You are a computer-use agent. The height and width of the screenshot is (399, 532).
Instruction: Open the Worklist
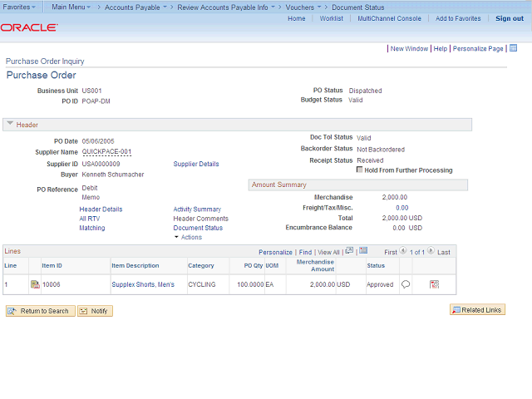331,18
